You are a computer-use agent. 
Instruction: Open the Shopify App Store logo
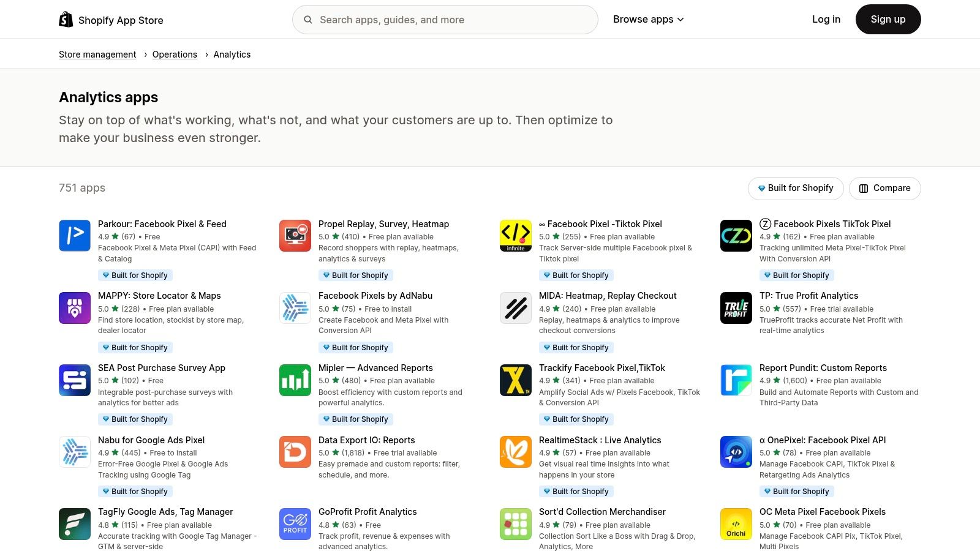pos(111,20)
